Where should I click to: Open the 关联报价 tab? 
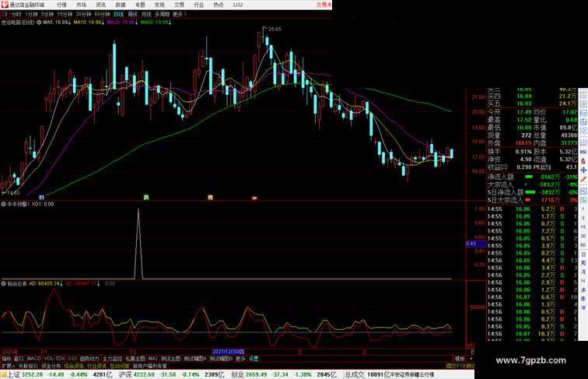28,366
